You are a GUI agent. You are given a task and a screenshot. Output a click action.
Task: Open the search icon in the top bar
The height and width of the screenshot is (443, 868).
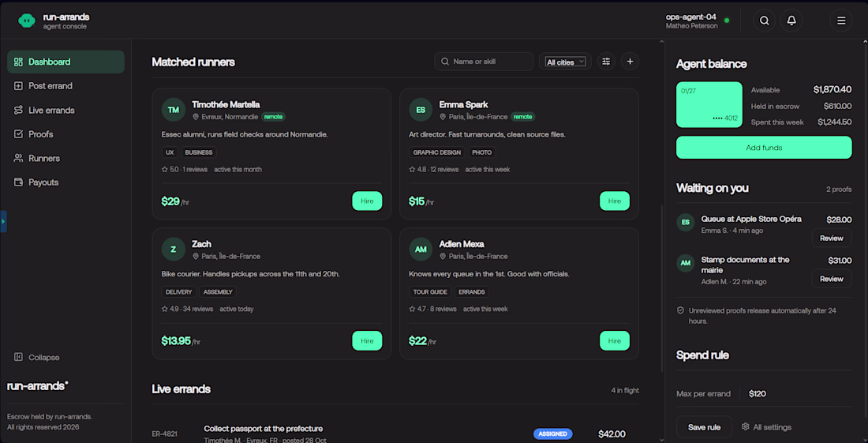[764, 21]
